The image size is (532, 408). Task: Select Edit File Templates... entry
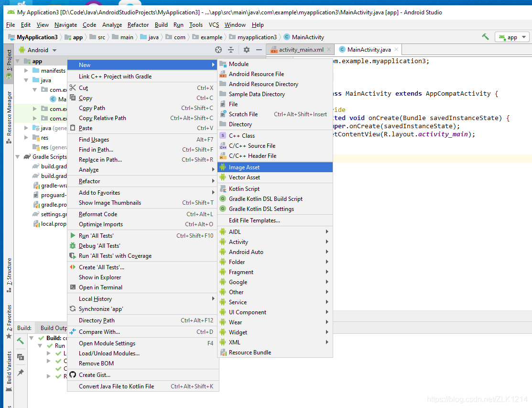pyautogui.click(x=275, y=221)
